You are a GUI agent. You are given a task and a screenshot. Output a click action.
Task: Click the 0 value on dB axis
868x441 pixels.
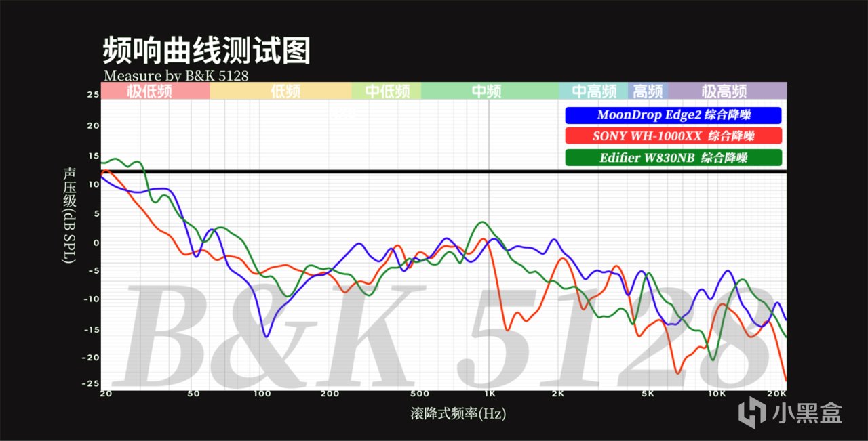point(96,243)
